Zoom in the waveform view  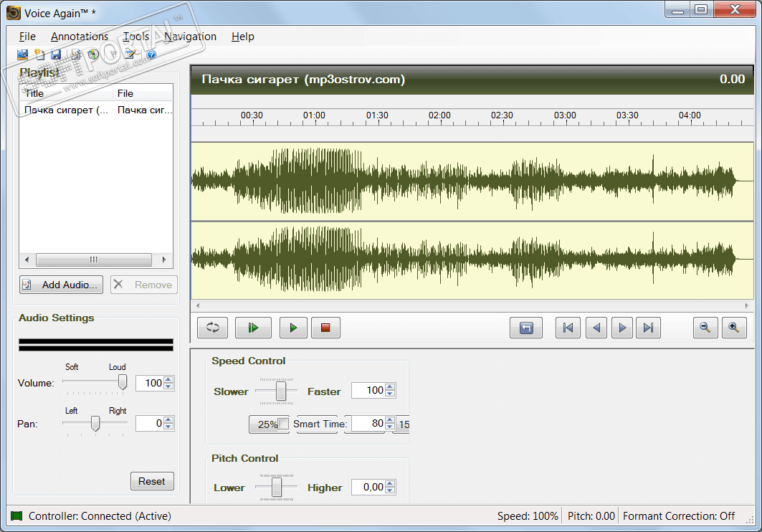[x=734, y=328]
